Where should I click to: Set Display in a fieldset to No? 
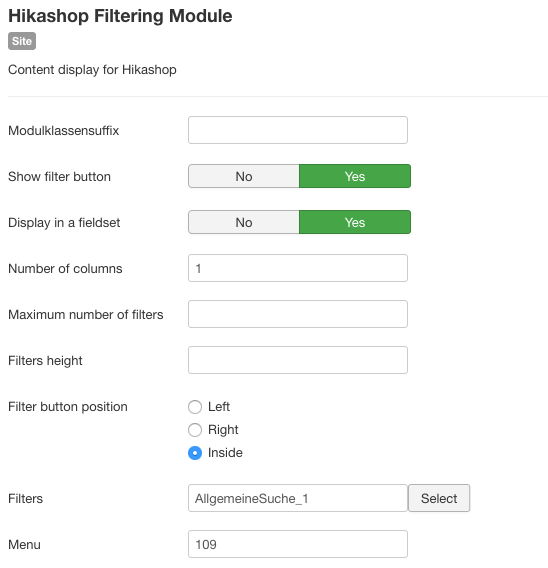(244, 222)
